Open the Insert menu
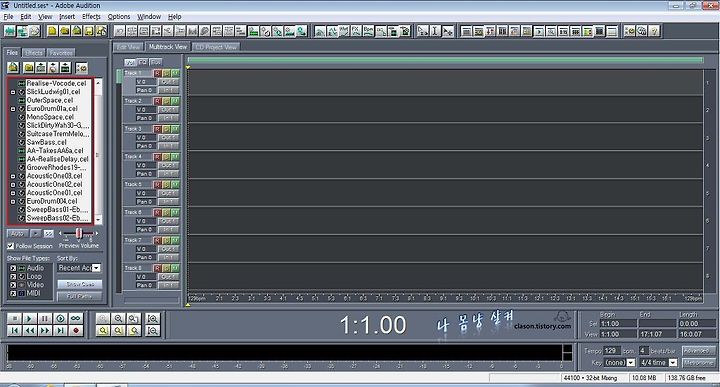 pos(67,17)
